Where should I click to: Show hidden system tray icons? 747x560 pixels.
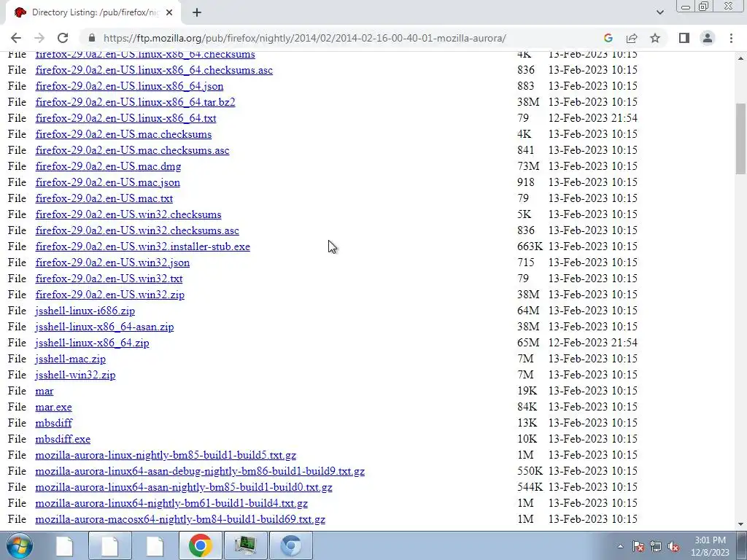tap(620, 546)
